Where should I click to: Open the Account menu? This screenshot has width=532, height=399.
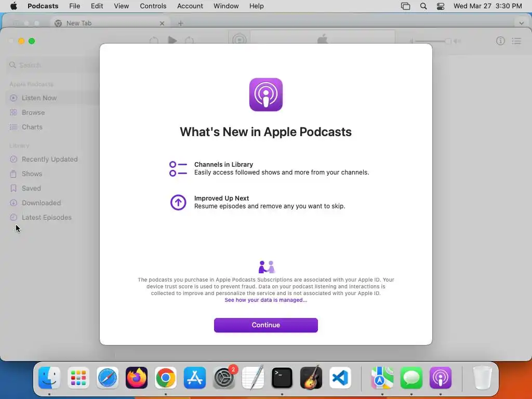pyautogui.click(x=190, y=6)
